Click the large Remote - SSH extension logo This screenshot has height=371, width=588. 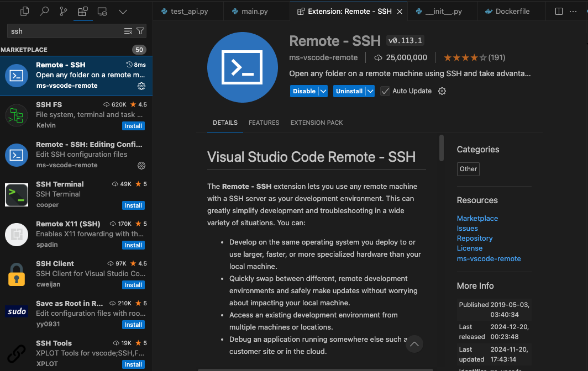(x=242, y=67)
